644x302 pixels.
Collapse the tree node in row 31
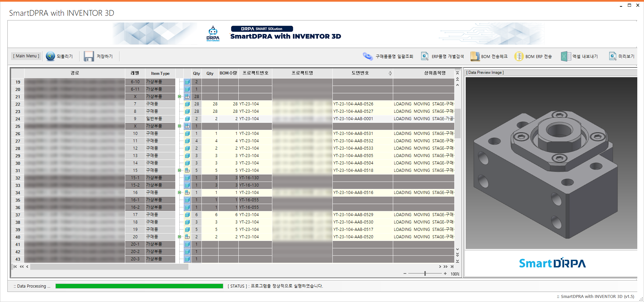point(180,170)
